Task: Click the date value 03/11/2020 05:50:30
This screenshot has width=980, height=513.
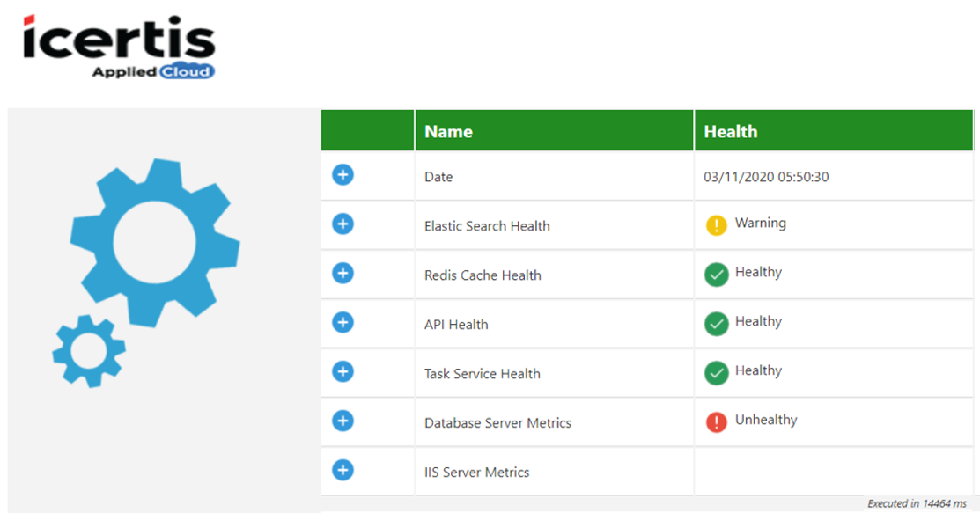Action: pos(766,177)
